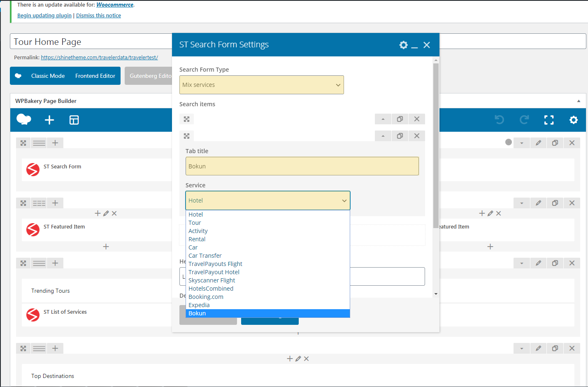Open WPBakery page settings gear
The width and height of the screenshot is (588, 387).
coord(574,120)
